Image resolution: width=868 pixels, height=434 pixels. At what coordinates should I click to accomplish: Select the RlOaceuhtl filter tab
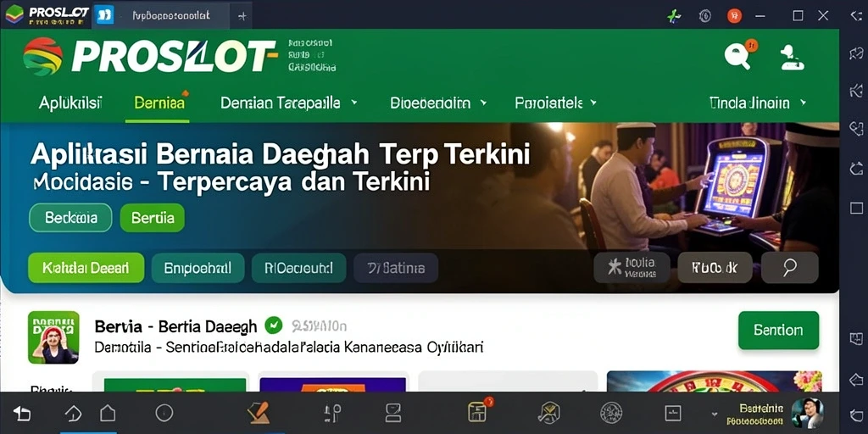pyautogui.click(x=298, y=268)
